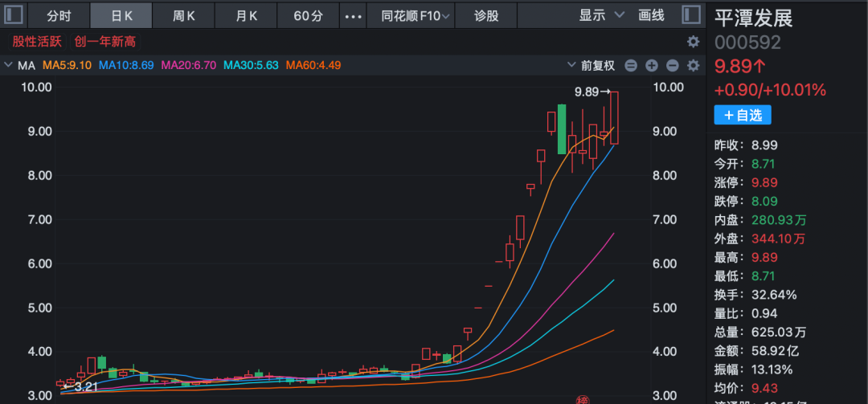Click the stock name 平潭发展
The width and height of the screenshot is (868, 404).
click(753, 18)
